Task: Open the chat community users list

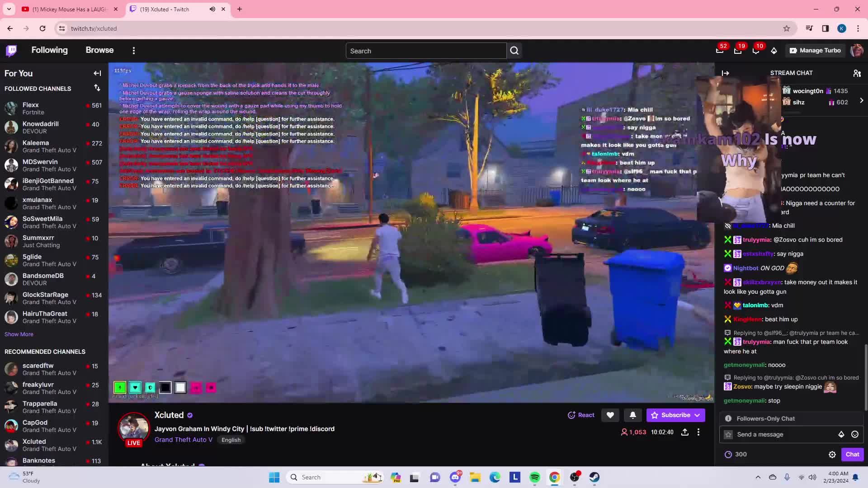Action: [x=857, y=73]
